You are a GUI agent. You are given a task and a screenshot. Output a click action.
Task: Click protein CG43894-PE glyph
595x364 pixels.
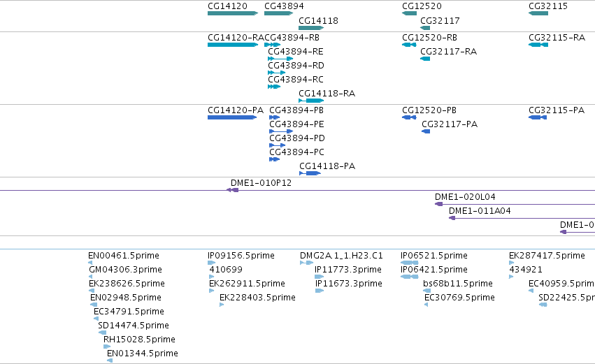coord(281,131)
